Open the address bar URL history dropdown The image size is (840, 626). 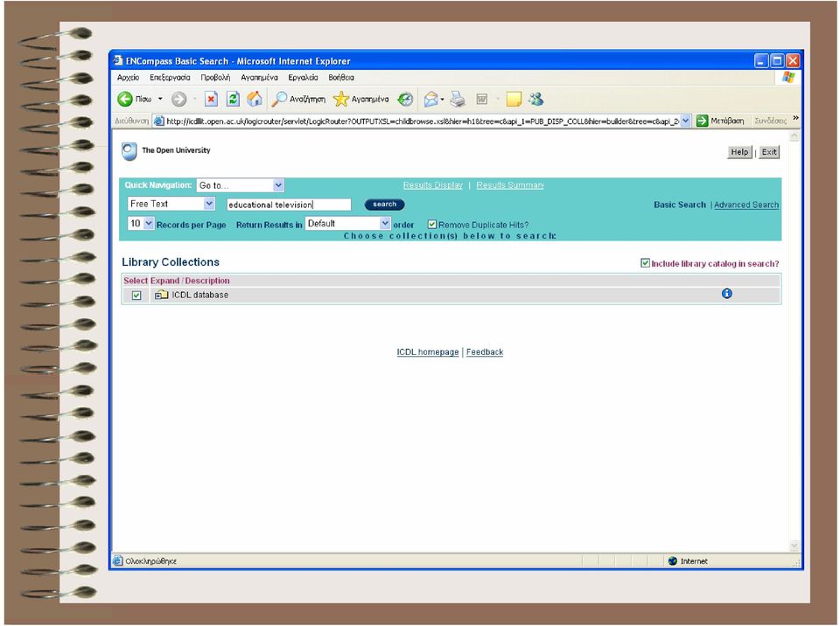(686, 121)
